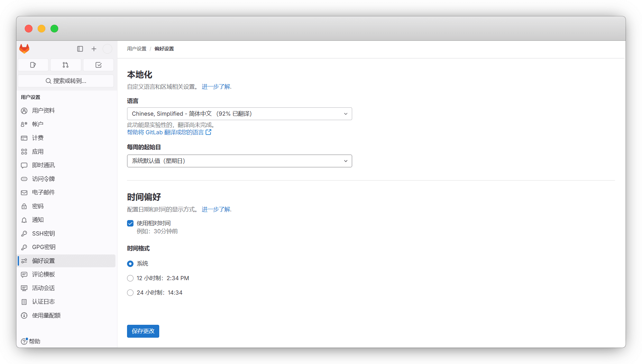
Task: Select the 24 小时制 radio option
Action: pyautogui.click(x=130, y=293)
